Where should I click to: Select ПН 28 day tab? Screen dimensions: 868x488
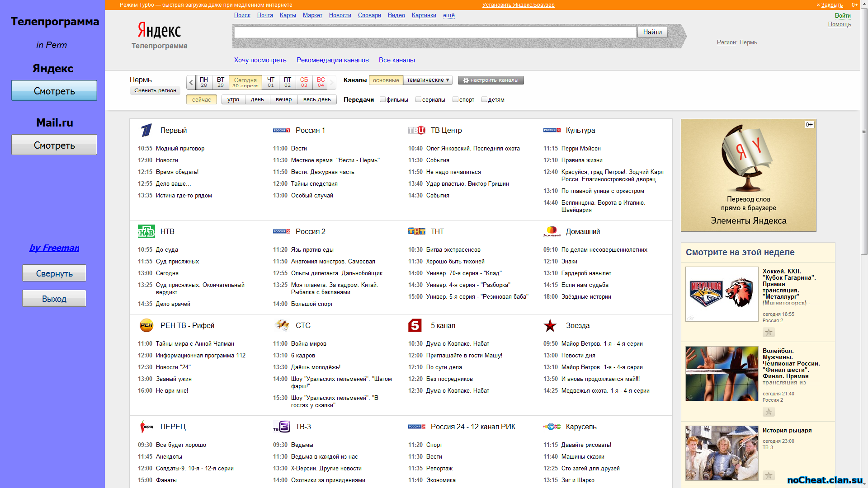(x=204, y=82)
